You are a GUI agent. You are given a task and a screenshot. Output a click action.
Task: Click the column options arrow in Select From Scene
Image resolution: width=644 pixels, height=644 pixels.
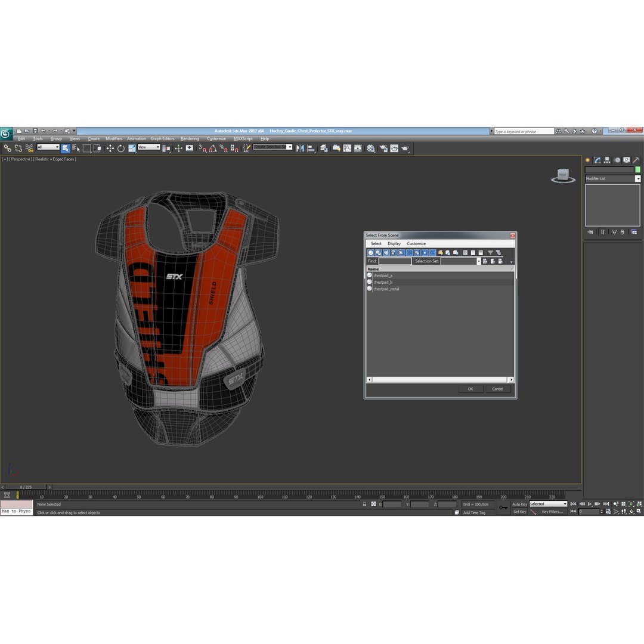click(512, 262)
